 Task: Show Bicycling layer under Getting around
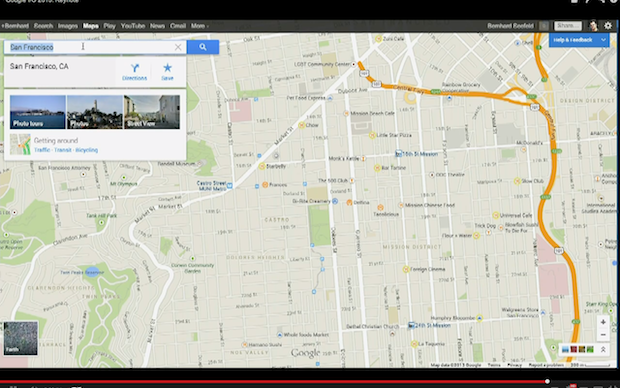pyautogui.click(x=87, y=150)
